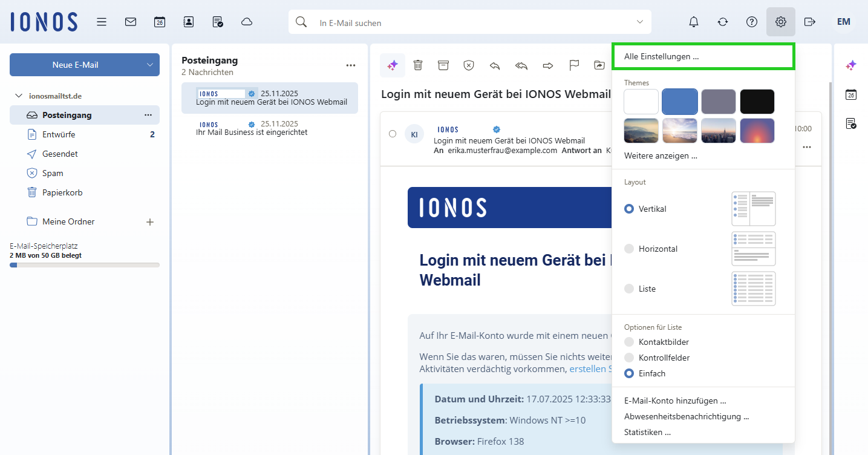Mark the email as spam with shield icon

pos(469,65)
